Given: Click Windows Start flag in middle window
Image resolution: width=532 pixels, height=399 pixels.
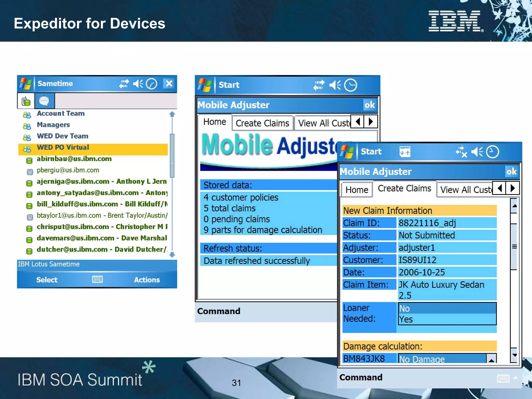Looking at the screenshot, I should coord(205,85).
